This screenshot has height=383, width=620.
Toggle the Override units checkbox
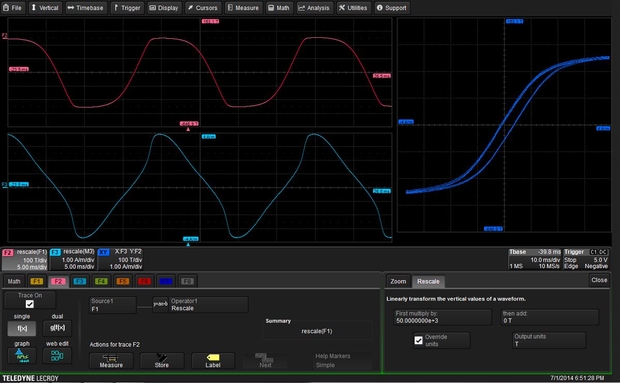418,340
